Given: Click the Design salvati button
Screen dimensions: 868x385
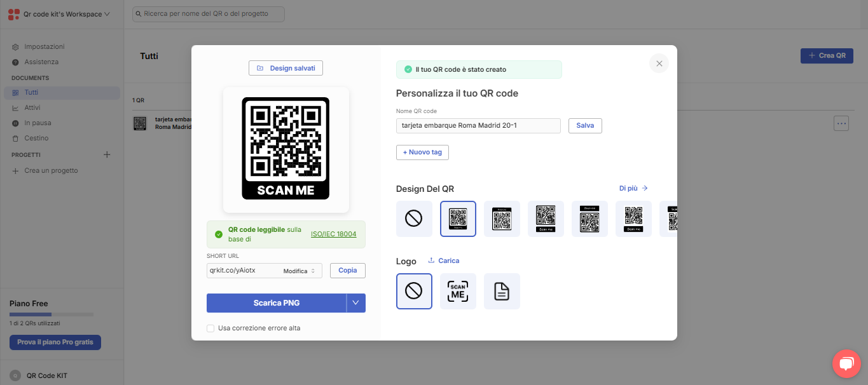Looking at the screenshot, I should point(286,68).
